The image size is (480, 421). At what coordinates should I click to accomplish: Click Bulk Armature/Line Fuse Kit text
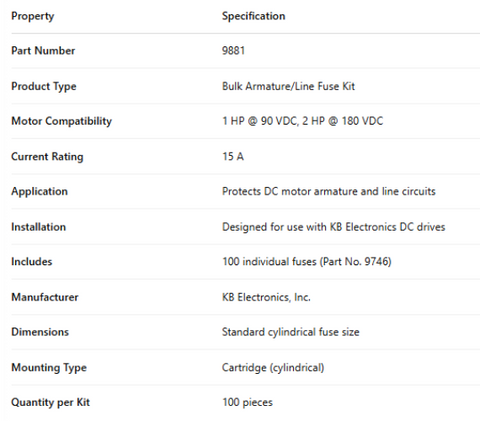pyautogui.click(x=288, y=86)
